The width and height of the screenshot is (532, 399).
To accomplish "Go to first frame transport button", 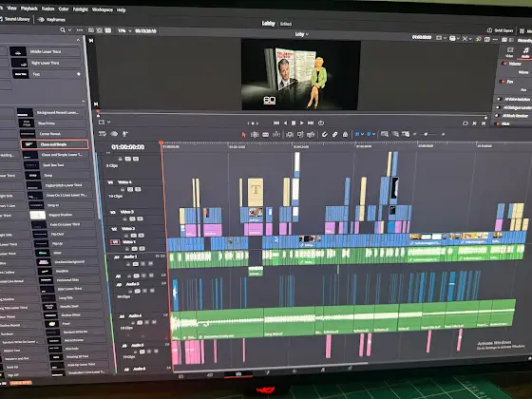I will 276,123.
